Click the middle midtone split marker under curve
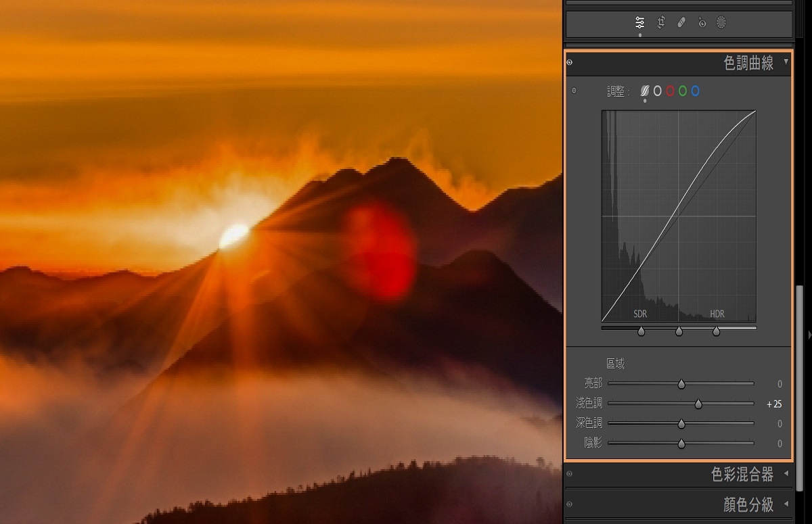Screen dimensions: 812x524 click(679, 331)
